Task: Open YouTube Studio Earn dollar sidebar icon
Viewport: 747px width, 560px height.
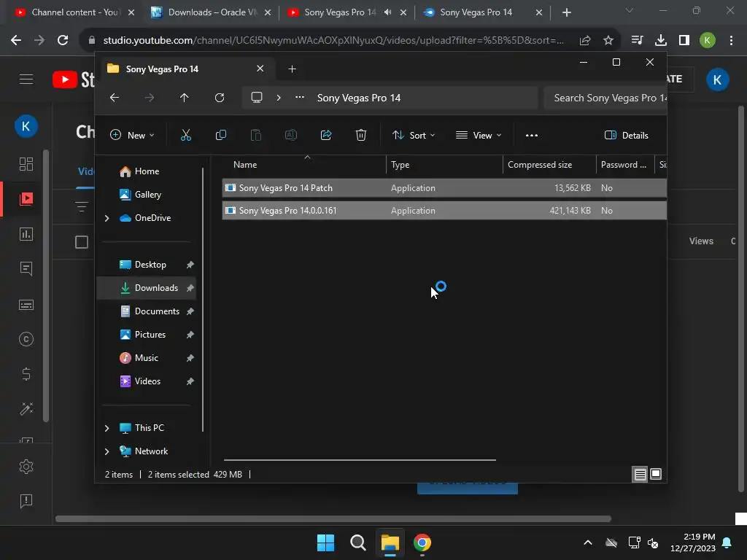Action: point(26,374)
